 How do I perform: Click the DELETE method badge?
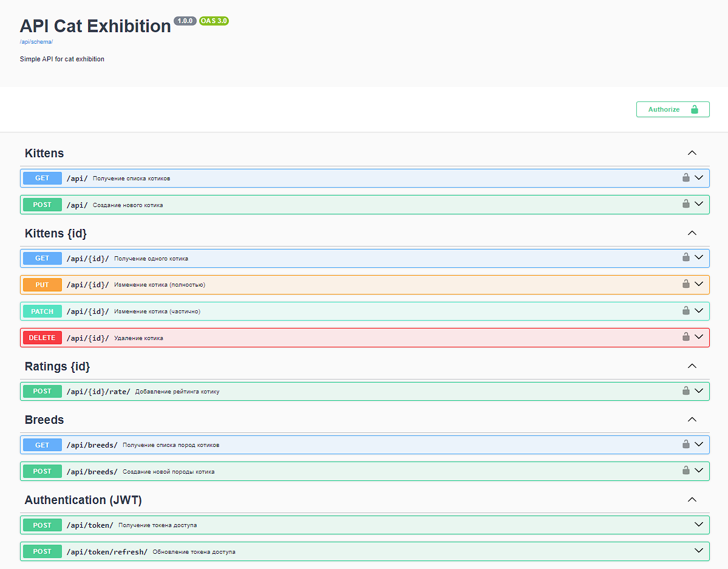(x=43, y=338)
